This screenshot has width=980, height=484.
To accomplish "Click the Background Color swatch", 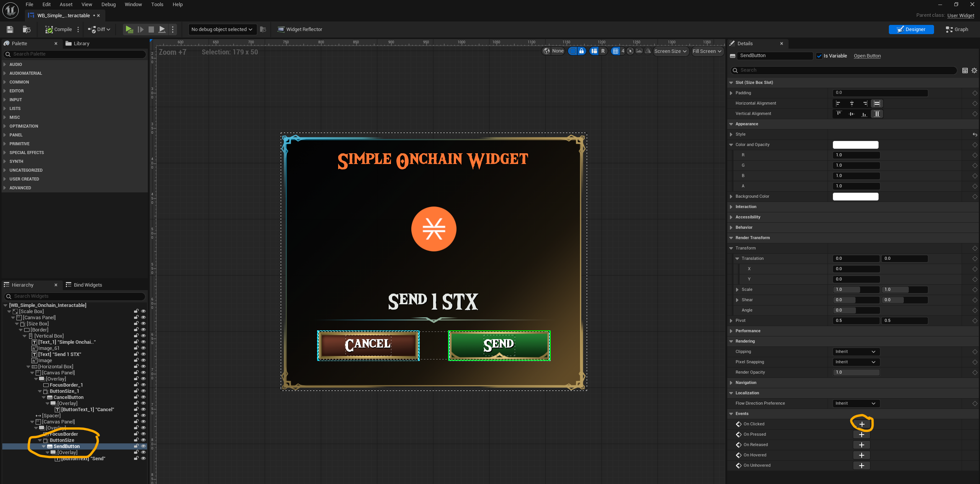I will click(855, 197).
